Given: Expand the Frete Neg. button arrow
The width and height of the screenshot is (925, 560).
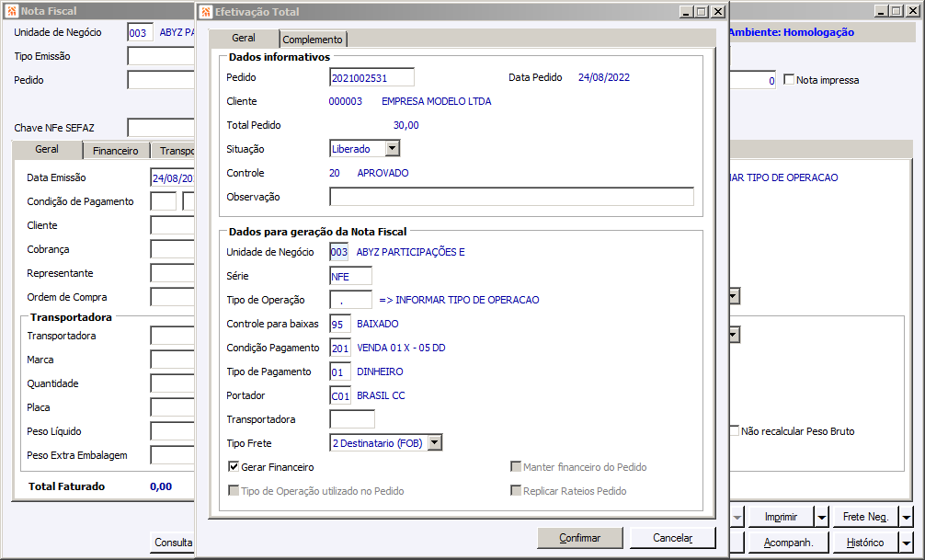Looking at the screenshot, I should 907,517.
